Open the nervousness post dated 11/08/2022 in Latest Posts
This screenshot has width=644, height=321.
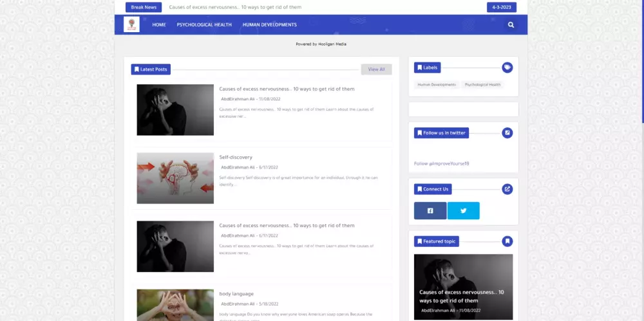(287, 89)
